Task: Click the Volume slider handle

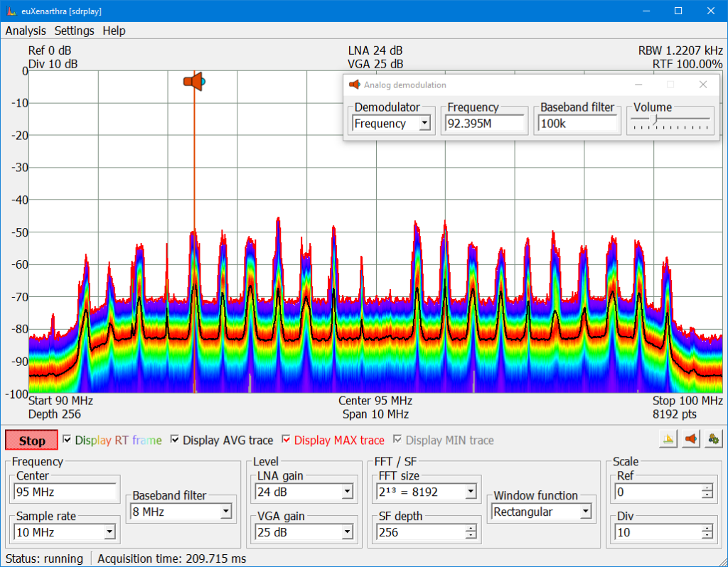Action: (x=655, y=119)
